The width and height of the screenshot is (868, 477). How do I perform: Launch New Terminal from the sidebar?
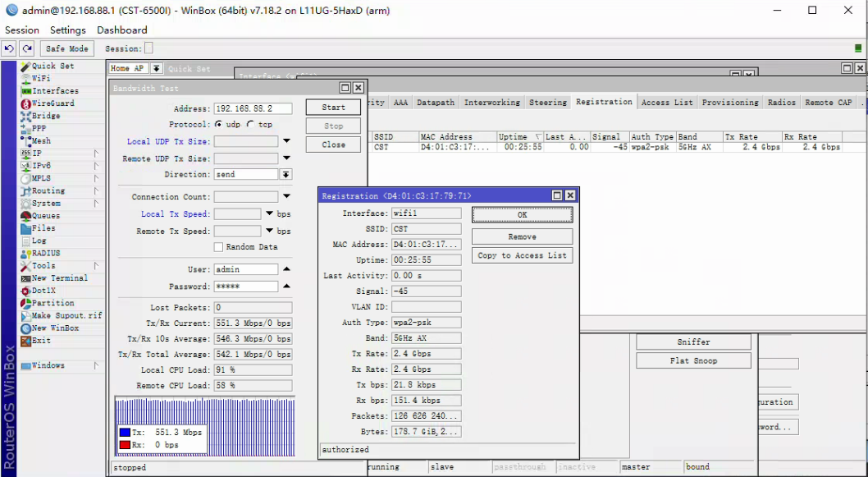59,278
